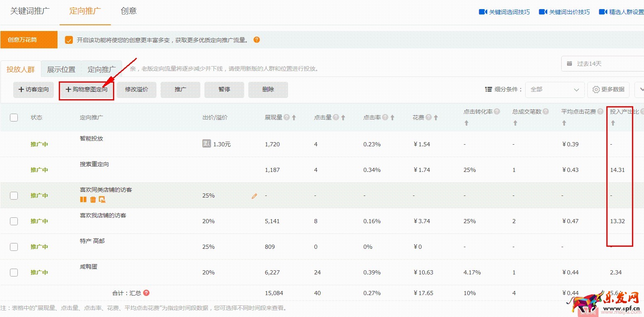Expand the chevron right of 更多数据
Screen dimensions: 644x317
[640, 90]
